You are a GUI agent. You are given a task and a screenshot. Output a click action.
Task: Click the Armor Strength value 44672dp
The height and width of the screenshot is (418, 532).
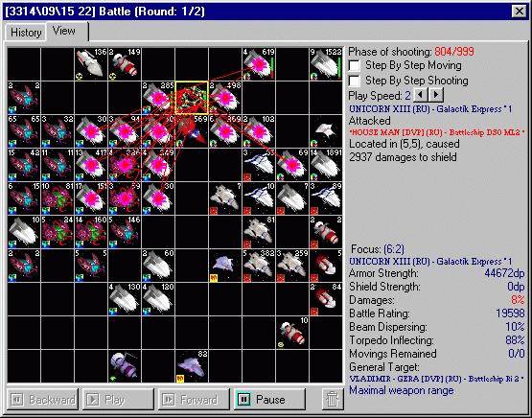504,273
